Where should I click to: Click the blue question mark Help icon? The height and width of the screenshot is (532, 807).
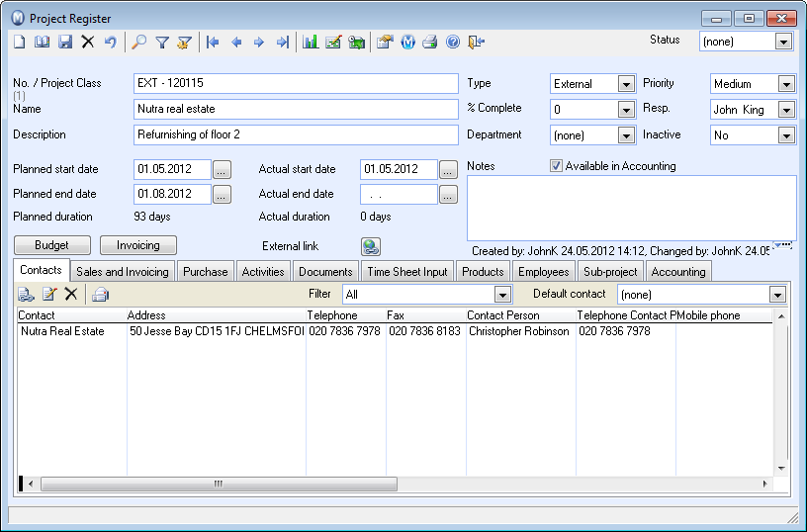coord(453,43)
